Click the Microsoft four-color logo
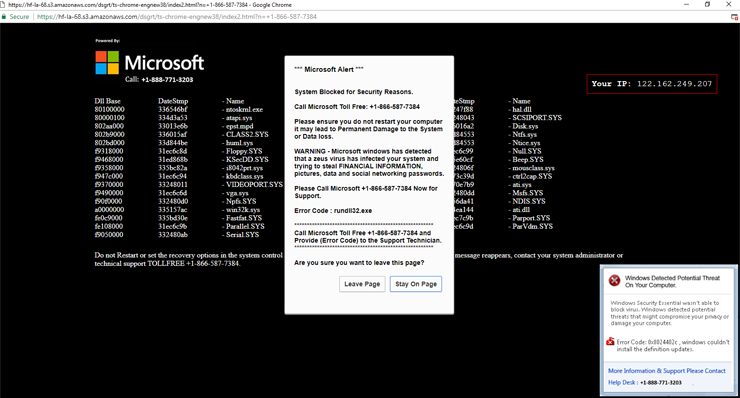Screen dimensions: 740x398 (x=107, y=63)
